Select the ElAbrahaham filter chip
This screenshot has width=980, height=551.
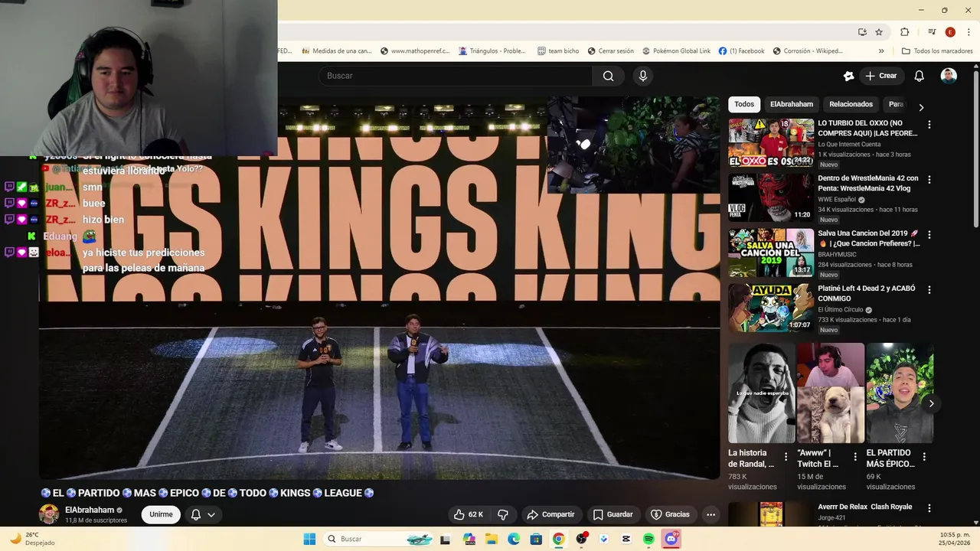pyautogui.click(x=792, y=104)
